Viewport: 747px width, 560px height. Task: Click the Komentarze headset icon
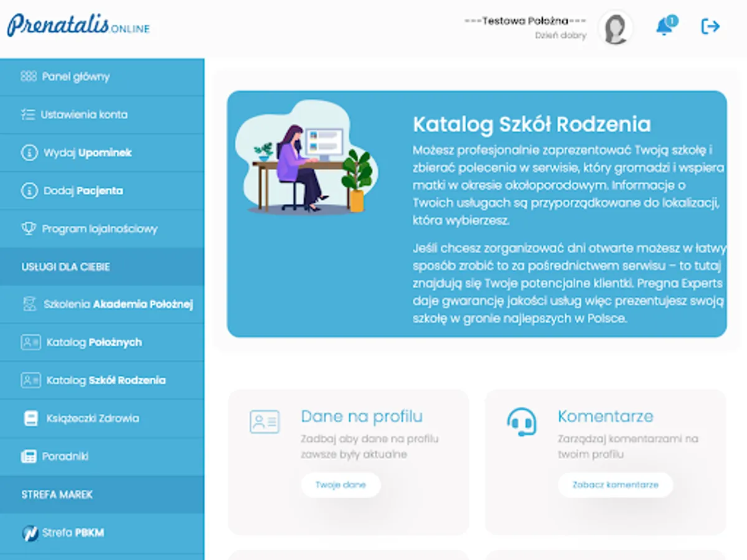tap(522, 422)
